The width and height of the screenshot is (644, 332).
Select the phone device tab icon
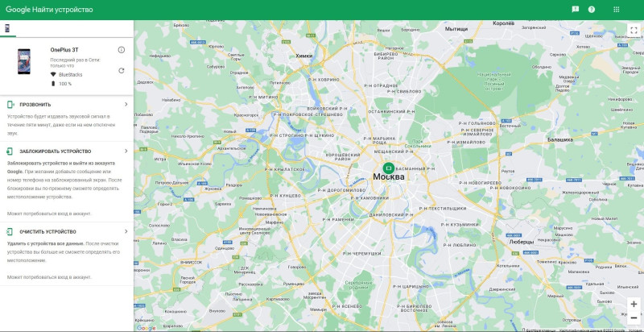point(7,28)
